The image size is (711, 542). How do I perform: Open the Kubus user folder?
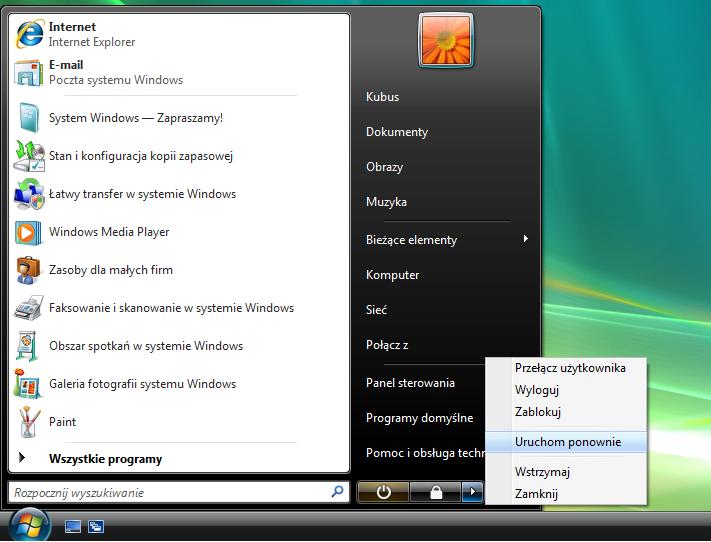[x=382, y=97]
